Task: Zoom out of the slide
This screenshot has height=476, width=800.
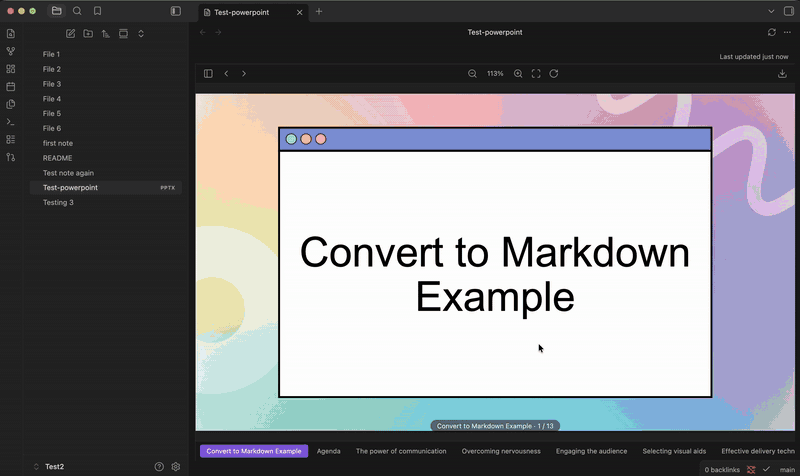Action: pos(472,73)
